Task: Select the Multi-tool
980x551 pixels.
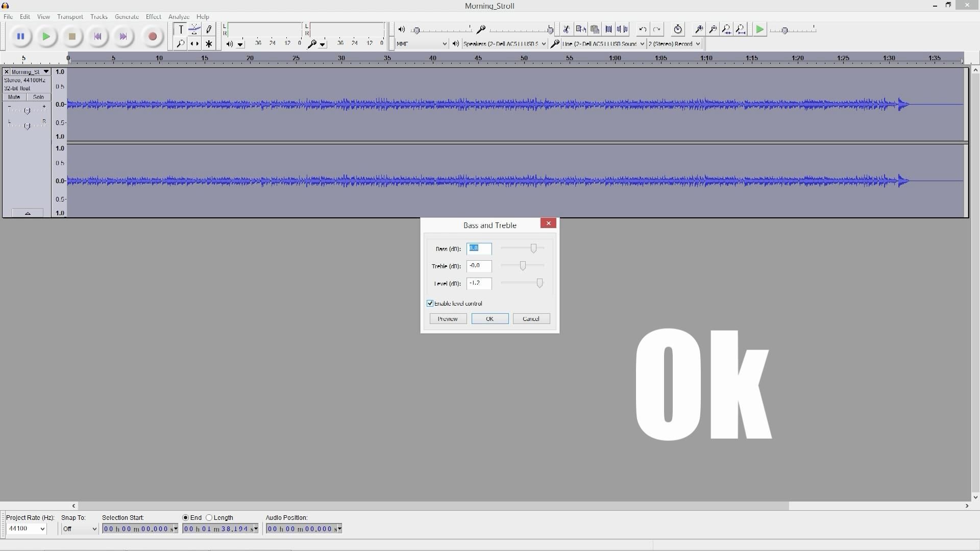Action: coord(209,43)
